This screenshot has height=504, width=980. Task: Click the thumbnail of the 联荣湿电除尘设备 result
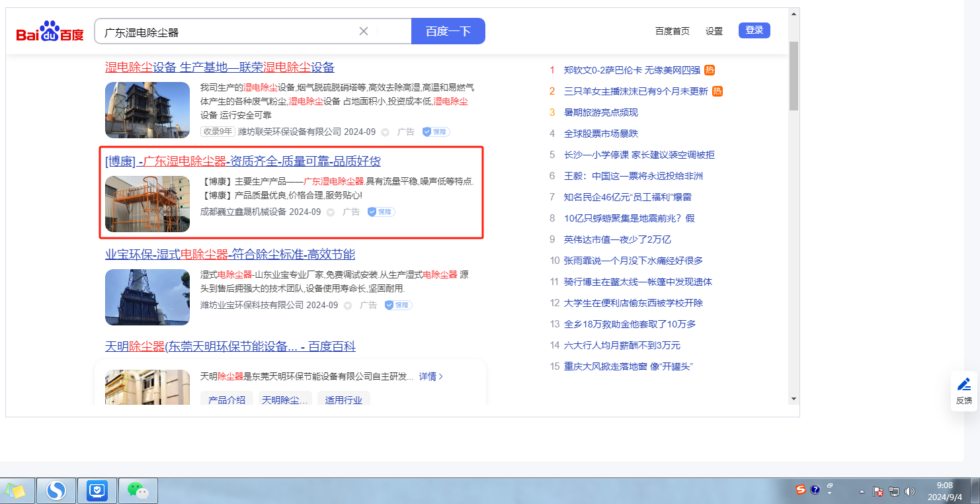(147, 110)
